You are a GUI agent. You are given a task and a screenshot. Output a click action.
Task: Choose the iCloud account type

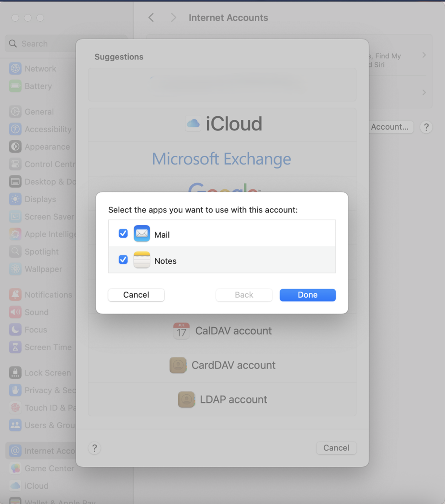tap(222, 124)
